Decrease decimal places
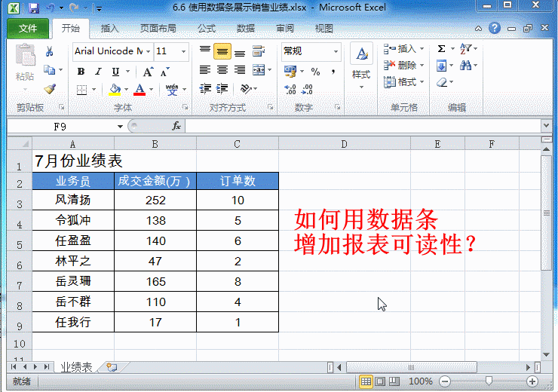The height and width of the screenshot is (392, 558). coord(307,89)
